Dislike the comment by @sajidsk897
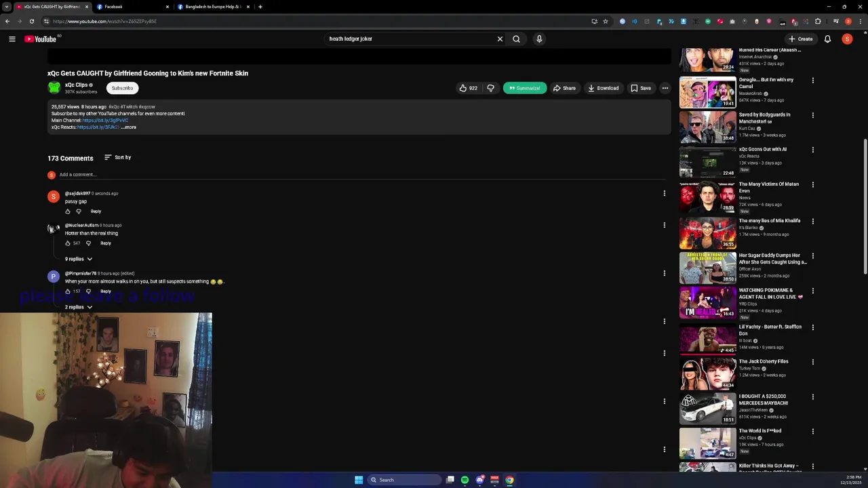This screenshot has height=488, width=868. point(79,211)
